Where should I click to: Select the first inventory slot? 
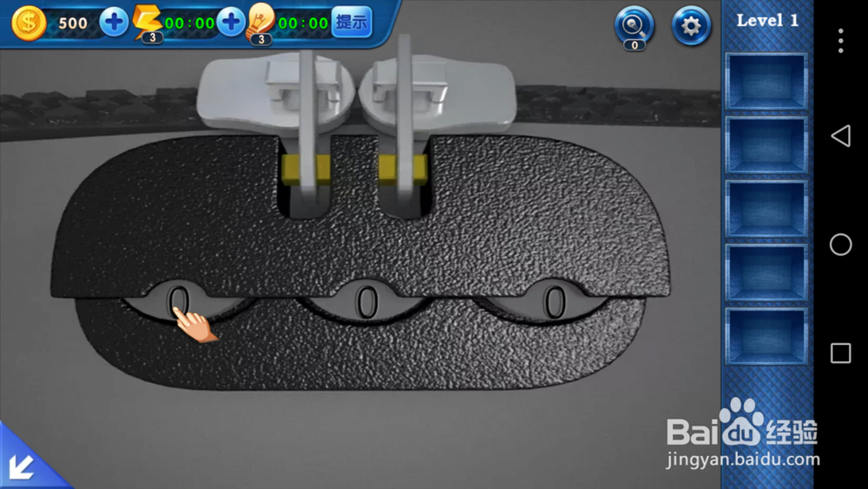[766, 82]
